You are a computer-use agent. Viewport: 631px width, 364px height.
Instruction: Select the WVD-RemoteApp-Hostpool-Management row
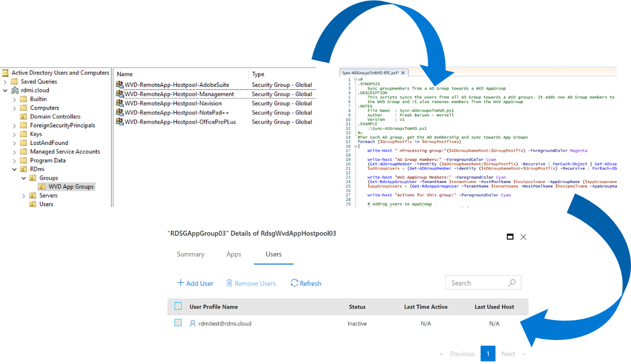click(x=215, y=94)
